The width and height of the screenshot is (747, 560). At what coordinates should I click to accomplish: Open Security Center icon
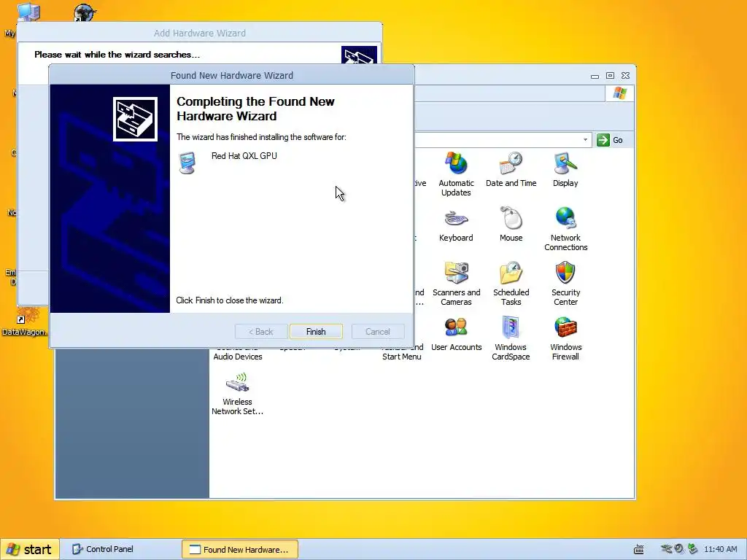click(x=565, y=284)
